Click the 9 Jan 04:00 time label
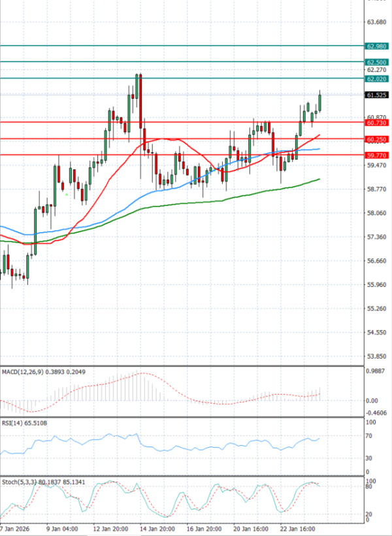 click(x=63, y=528)
